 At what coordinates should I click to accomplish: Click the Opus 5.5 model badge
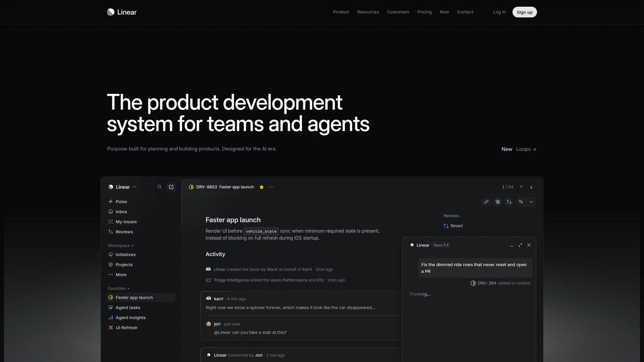[x=441, y=245]
